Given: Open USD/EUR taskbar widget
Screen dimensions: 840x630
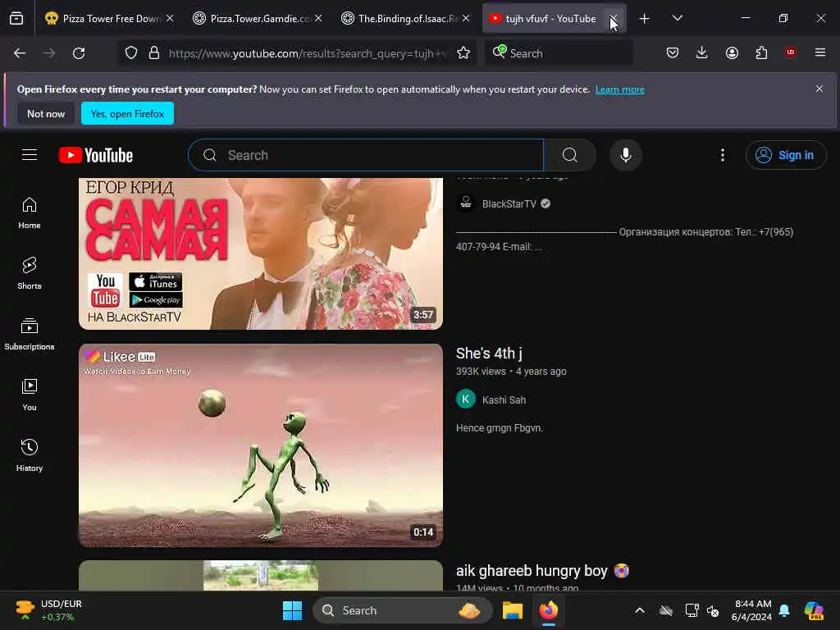Looking at the screenshot, I should click(x=48, y=610).
